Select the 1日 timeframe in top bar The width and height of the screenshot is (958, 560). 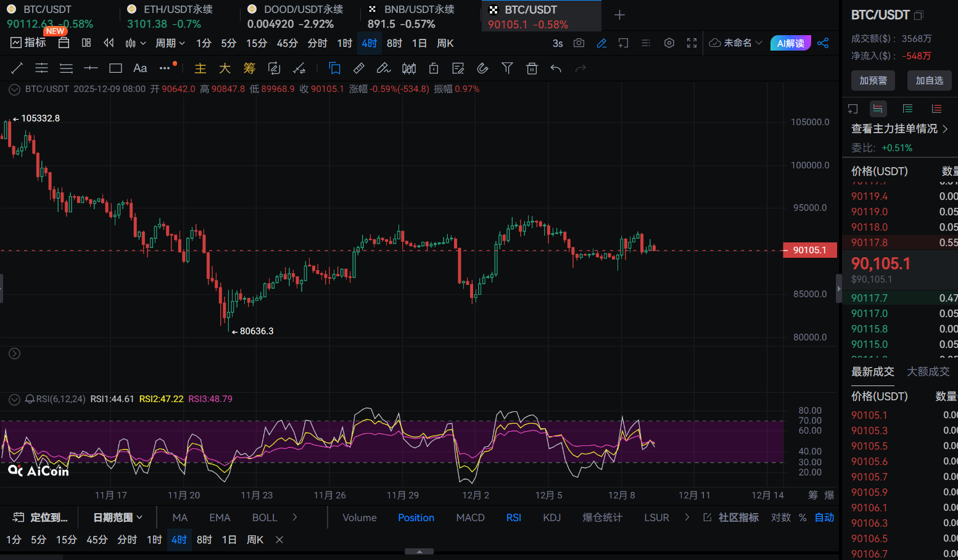tap(419, 43)
